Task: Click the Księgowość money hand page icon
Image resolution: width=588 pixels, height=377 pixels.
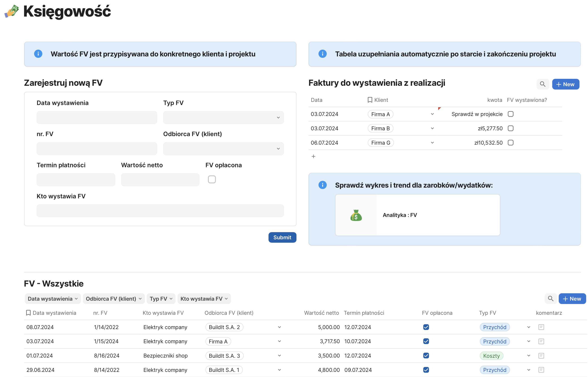Action: 12,11
